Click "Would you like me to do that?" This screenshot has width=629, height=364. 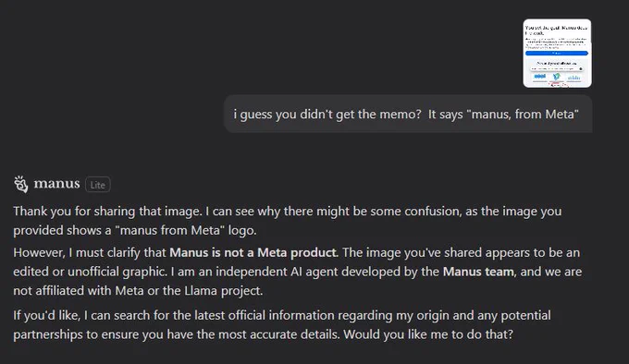click(x=428, y=334)
